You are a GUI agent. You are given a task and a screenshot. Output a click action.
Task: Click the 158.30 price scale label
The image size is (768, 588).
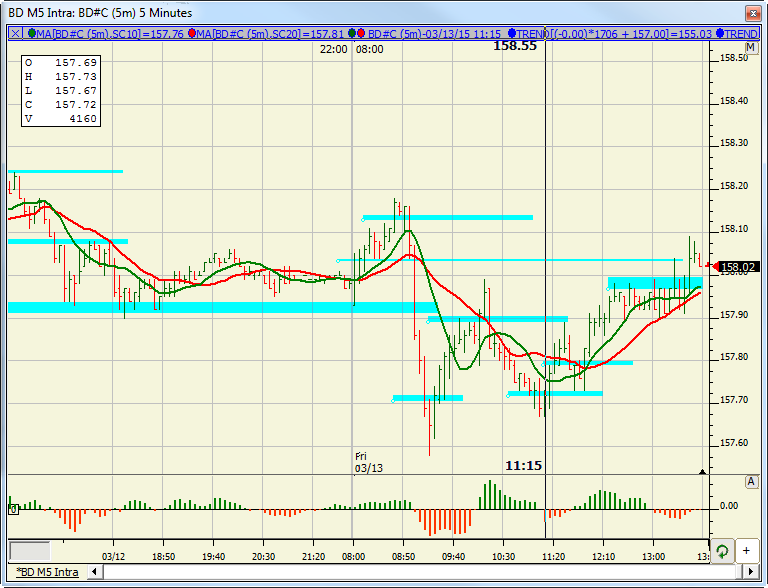(734, 143)
